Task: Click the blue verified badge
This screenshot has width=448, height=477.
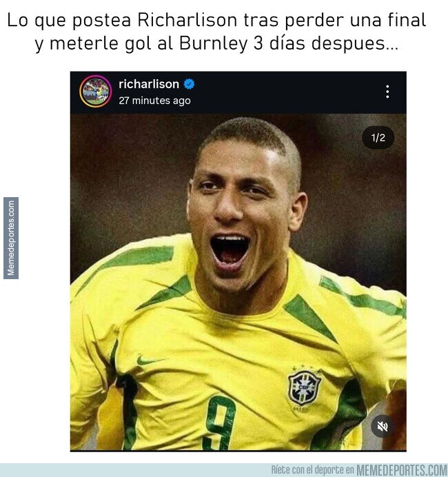Action: 189,84
